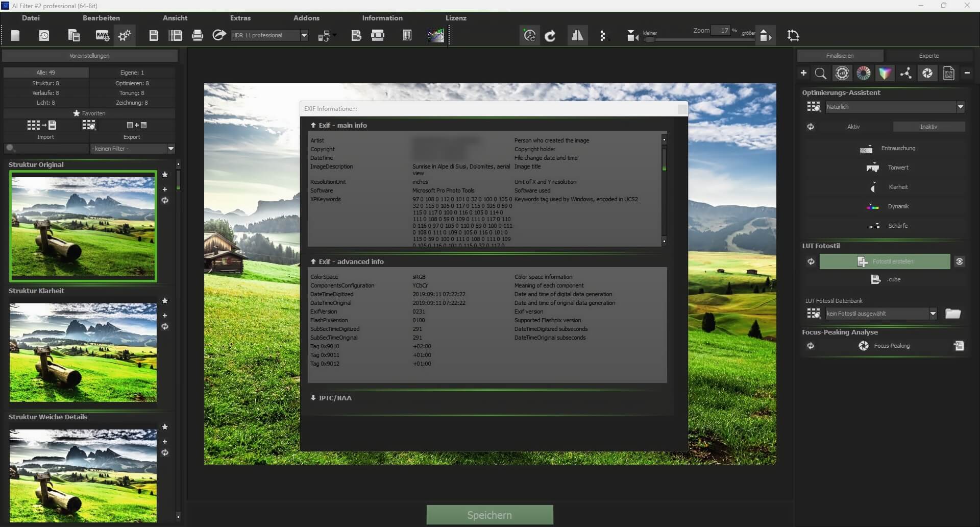Open a RAW file via the RAW import icon

102,35
